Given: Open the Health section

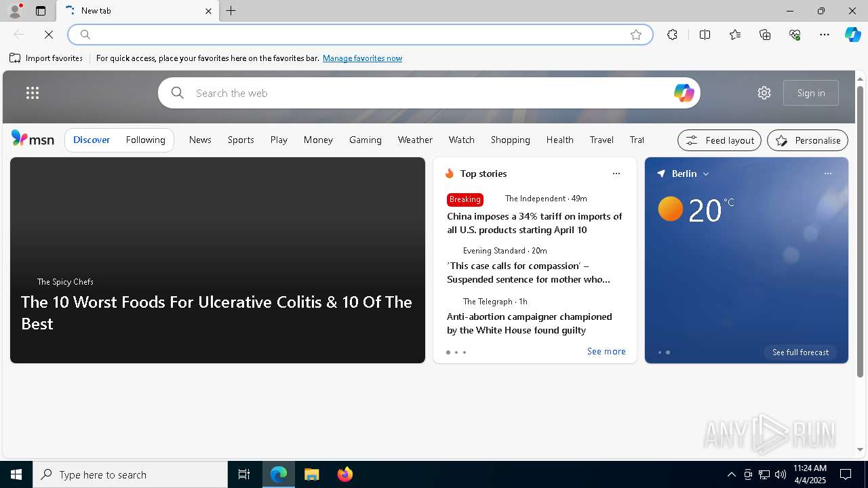Looking at the screenshot, I should tap(559, 140).
